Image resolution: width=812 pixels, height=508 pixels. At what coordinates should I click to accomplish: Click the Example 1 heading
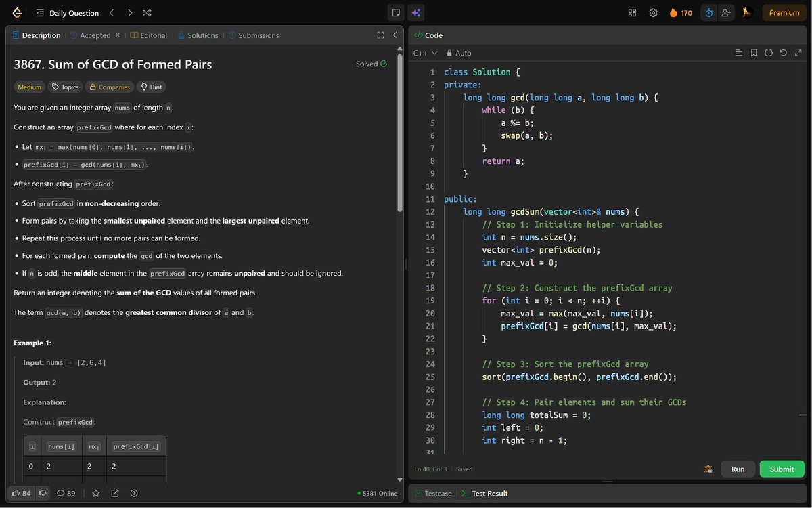(x=32, y=343)
